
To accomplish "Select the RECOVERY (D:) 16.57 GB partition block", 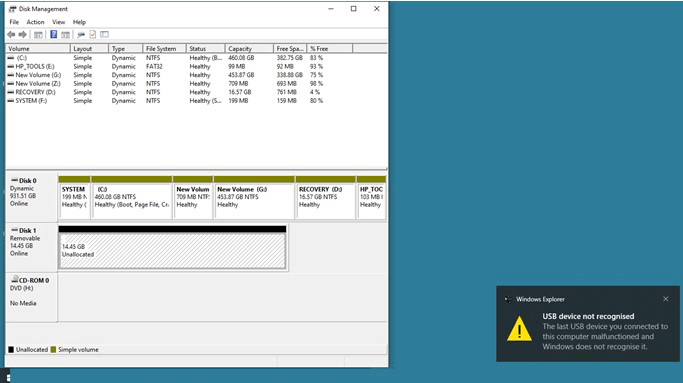I will [x=325, y=197].
